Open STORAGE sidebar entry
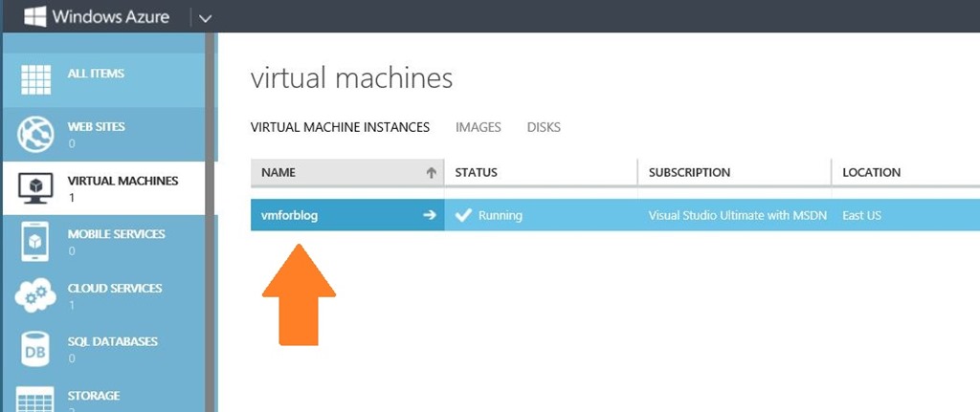 (94, 396)
